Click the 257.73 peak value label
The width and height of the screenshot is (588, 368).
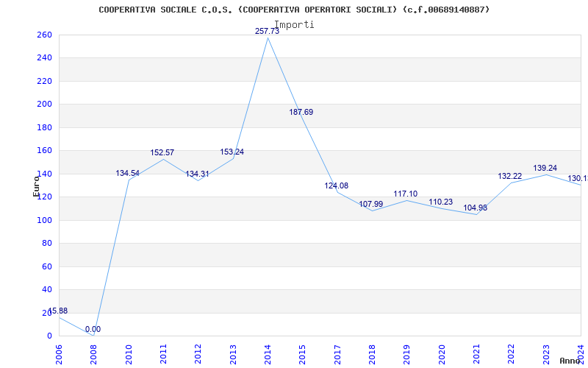(x=267, y=31)
